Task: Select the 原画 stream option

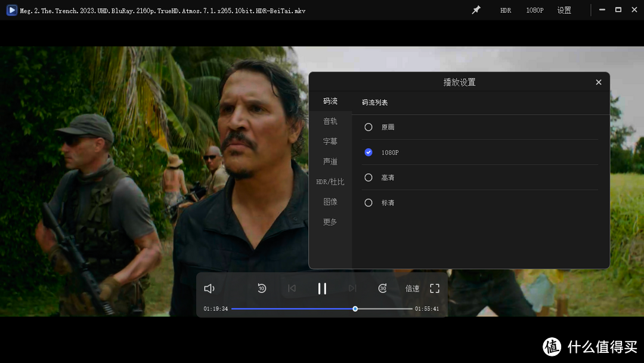Action: 479,127
